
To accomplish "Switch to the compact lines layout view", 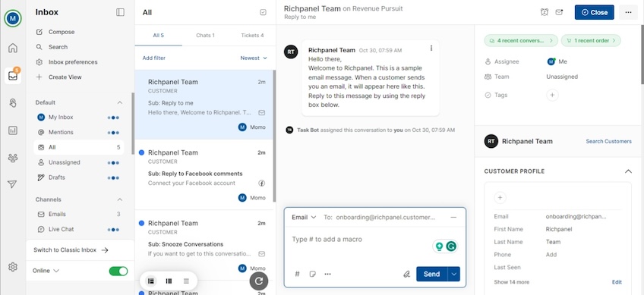I will pyautogui.click(x=187, y=281).
